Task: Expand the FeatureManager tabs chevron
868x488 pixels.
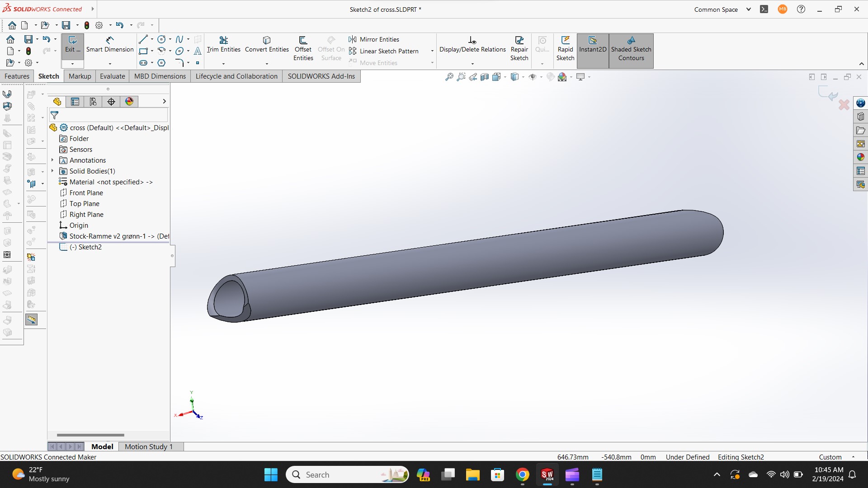Action: 164,102
